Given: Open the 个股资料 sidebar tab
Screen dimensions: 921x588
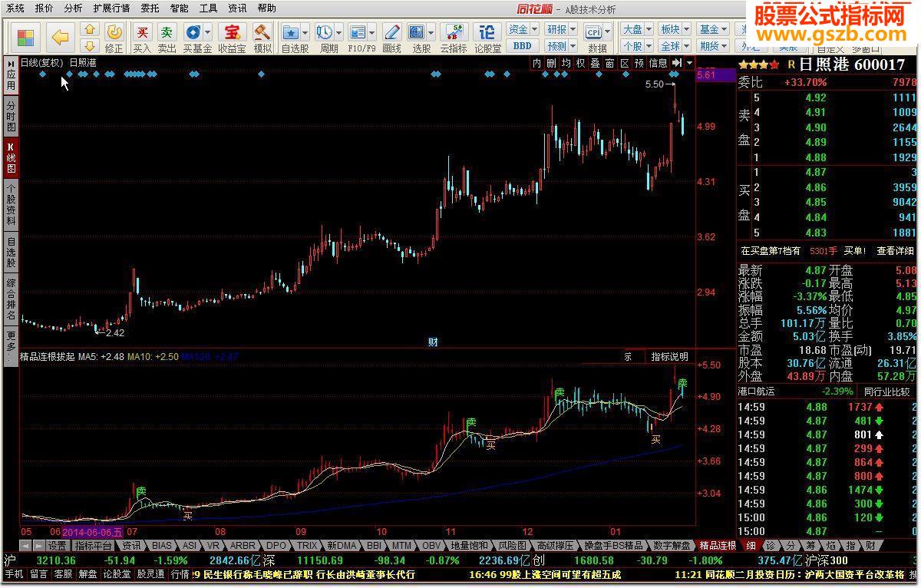Looking at the screenshot, I should pyautogui.click(x=11, y=205).
